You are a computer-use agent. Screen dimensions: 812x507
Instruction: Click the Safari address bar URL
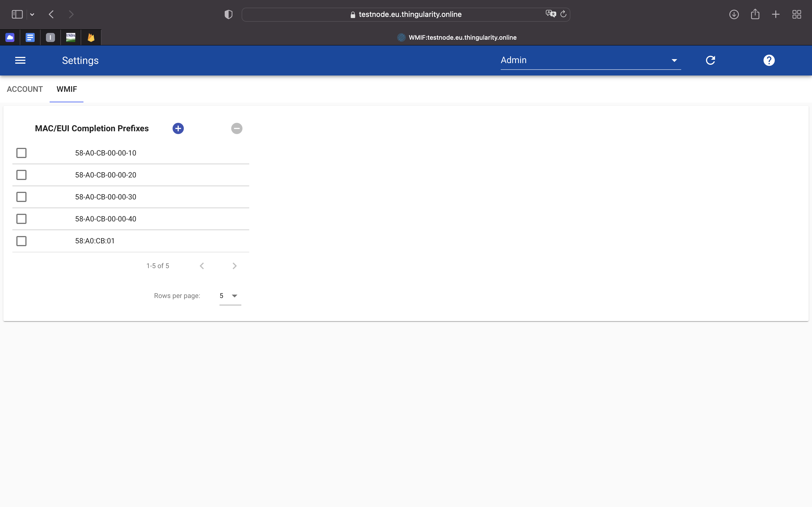(x=410, y=14)
